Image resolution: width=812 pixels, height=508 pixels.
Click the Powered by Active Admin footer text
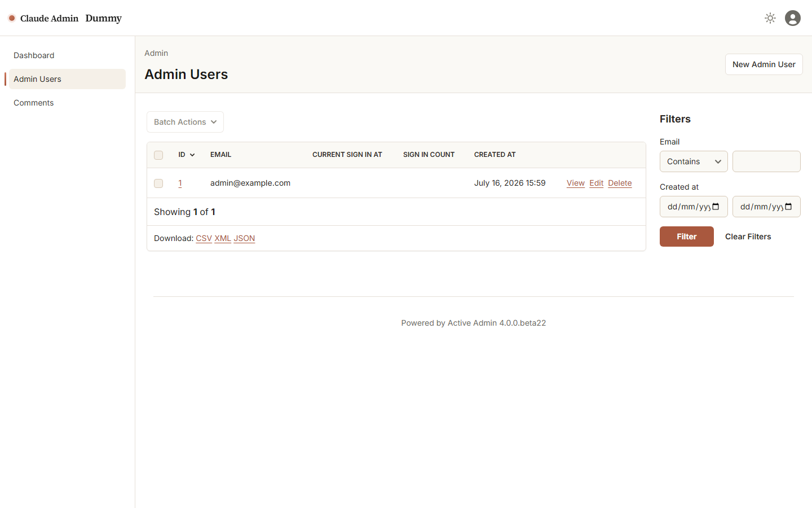tap(474, 323)
